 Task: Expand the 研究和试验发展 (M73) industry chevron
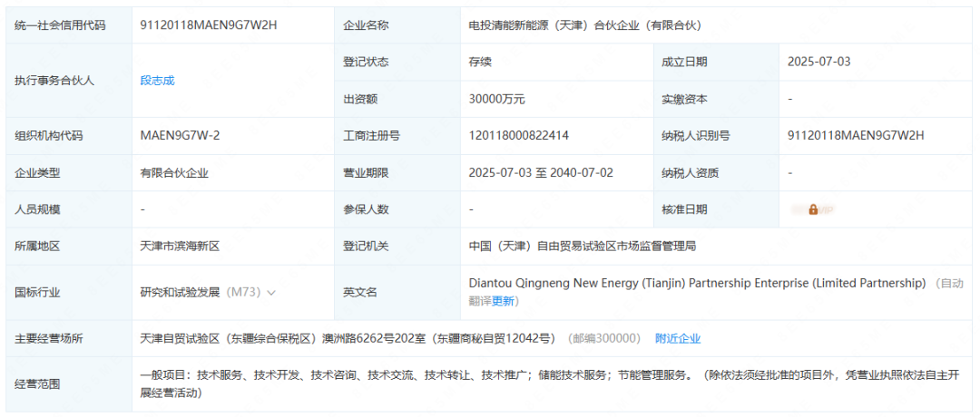click(271, 292)
